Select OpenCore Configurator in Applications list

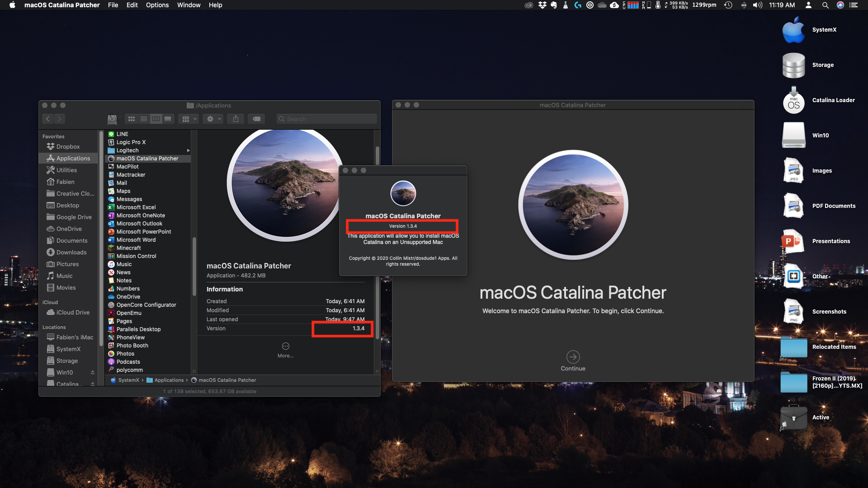coord(148,305)
